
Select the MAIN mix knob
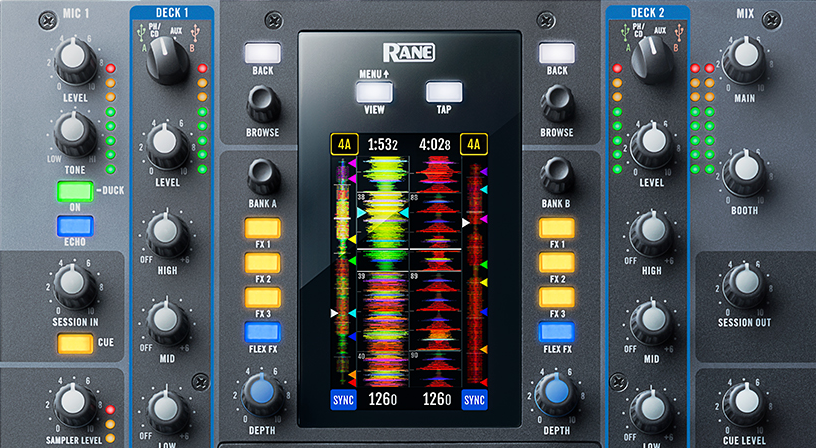coord(744,61)
